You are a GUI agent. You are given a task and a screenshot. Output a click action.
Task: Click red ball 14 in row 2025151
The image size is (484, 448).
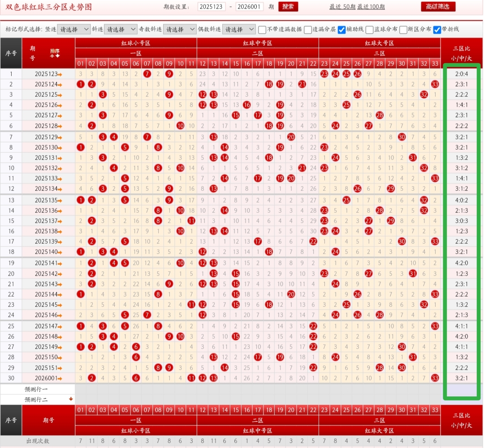[x=225, y=367]
